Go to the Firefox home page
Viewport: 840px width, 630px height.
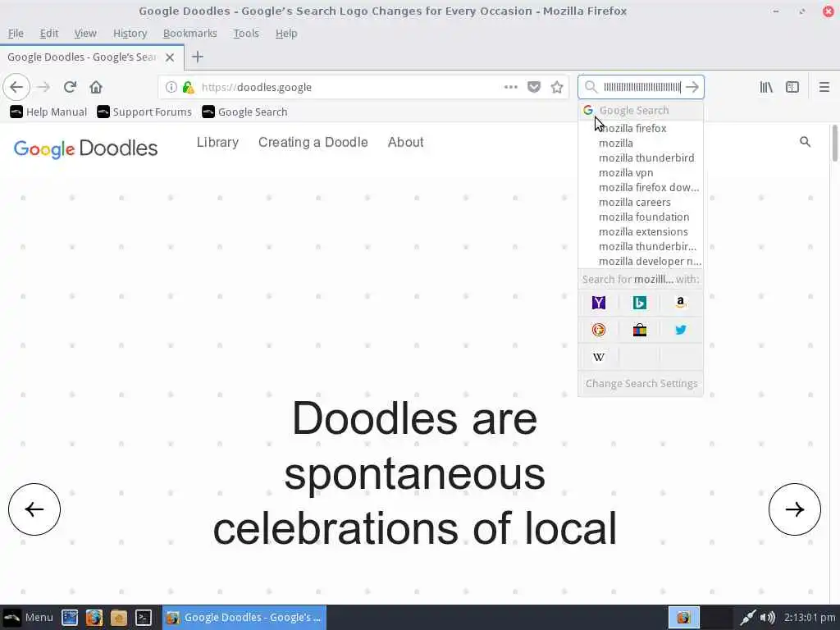coord(96,87)
